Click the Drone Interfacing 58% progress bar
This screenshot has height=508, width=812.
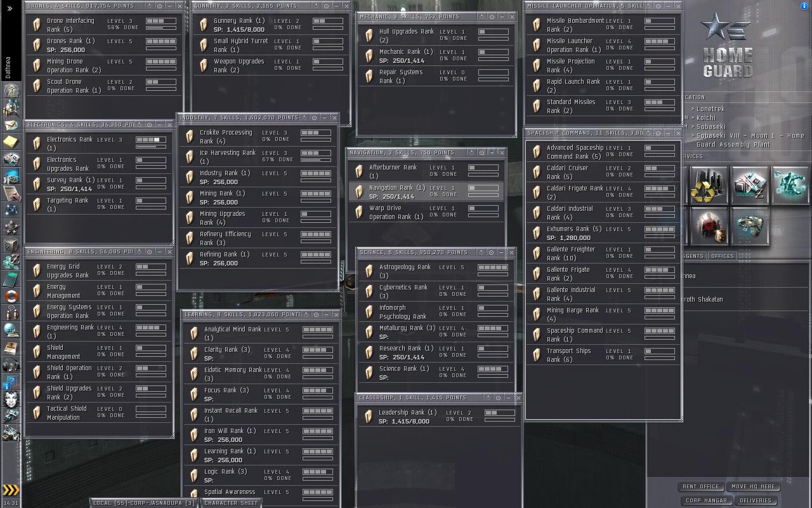[x=161, y=29]
